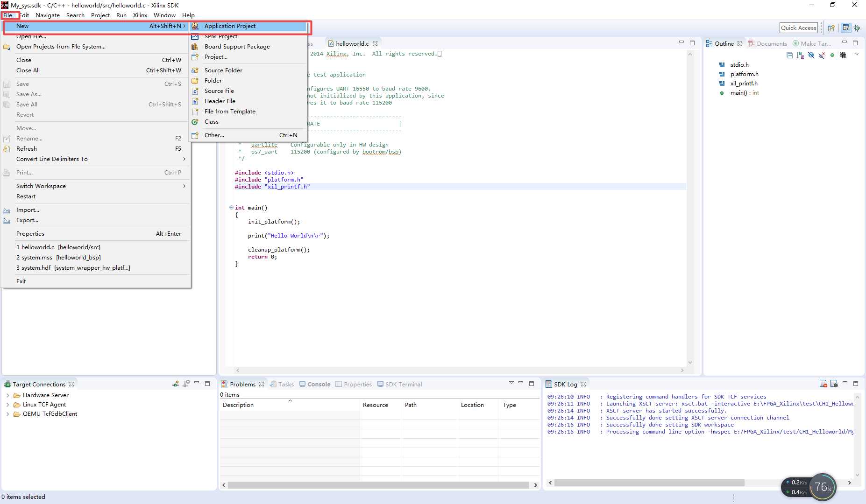Toggle Hide Inactive Elements hash icon
This screenshot has width=866, height=504.
tap(843, 55)
